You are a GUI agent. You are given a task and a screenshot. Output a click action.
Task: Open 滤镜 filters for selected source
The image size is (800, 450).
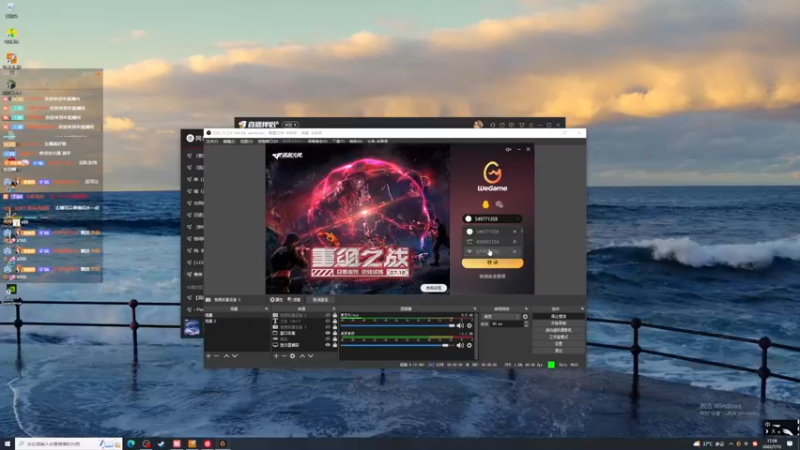coord(294,299)
